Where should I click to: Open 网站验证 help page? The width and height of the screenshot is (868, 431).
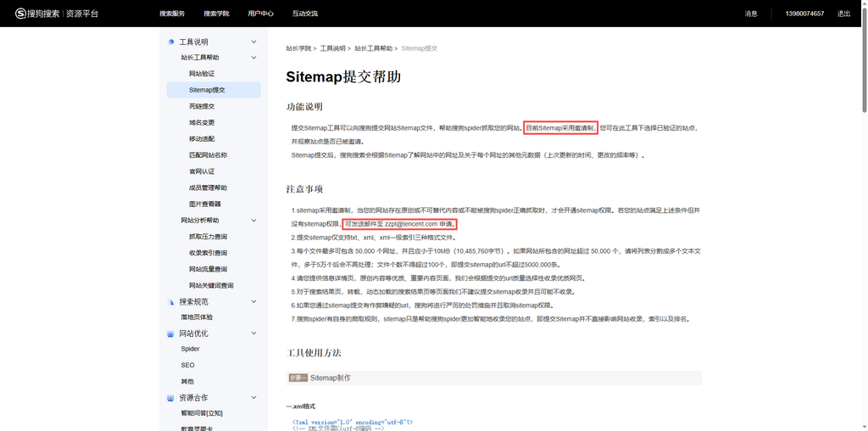coord(202,74)
